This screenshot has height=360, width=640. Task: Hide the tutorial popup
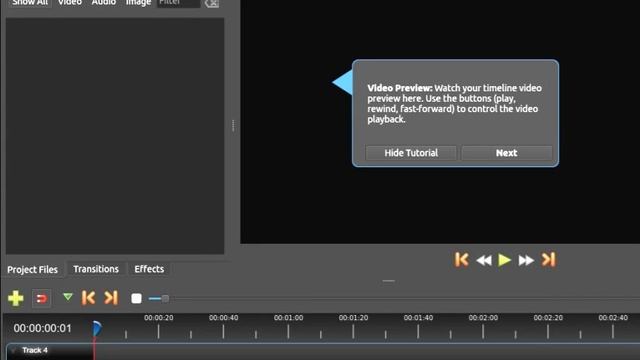tap(411, 153)
